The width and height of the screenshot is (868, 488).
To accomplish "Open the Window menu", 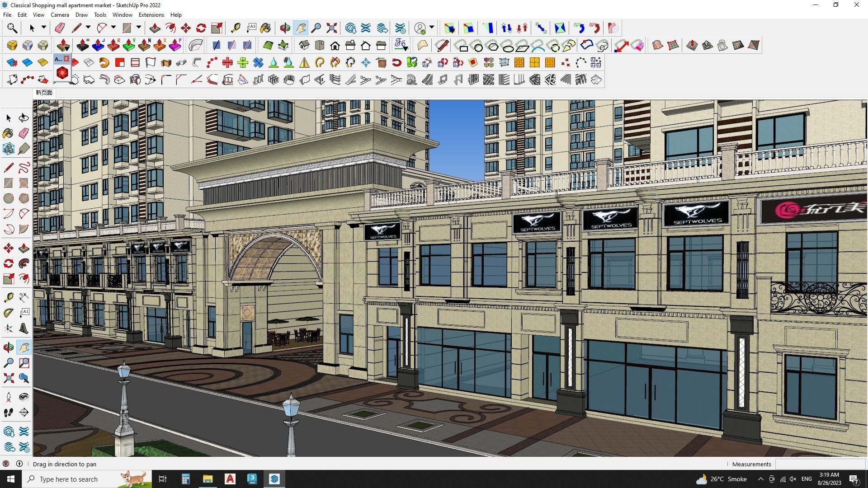I will click(x=122, y=14).
